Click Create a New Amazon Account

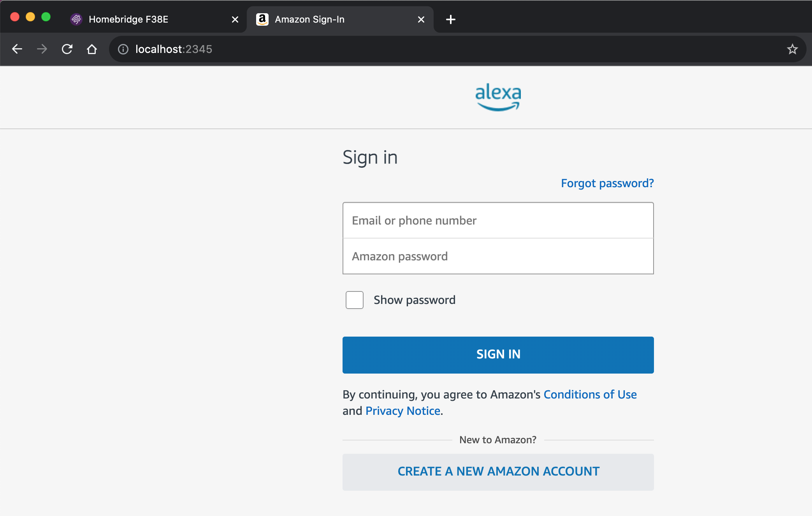pyautogui.click(x=498, y=472)
